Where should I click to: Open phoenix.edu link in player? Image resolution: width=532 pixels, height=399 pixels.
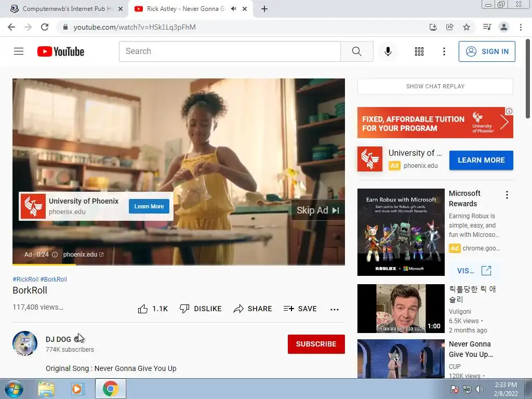83,255
